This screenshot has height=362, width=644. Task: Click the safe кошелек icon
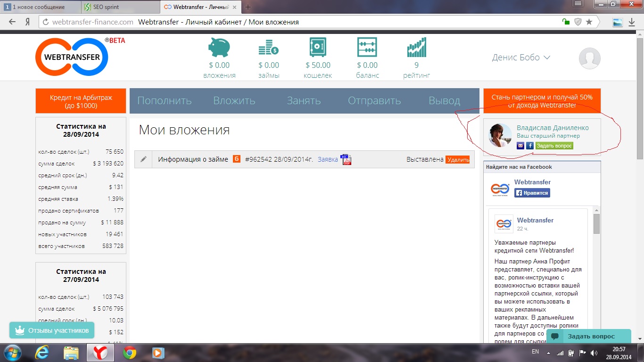(318, 48)
